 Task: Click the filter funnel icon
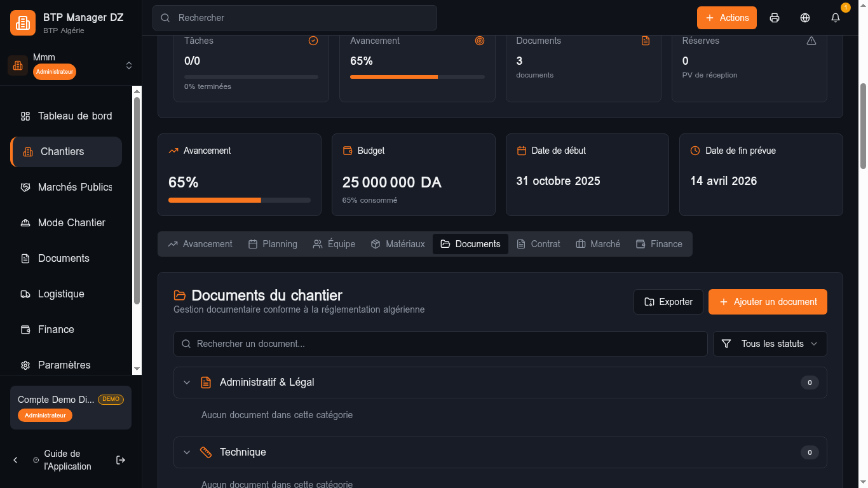tap(726, 344)
